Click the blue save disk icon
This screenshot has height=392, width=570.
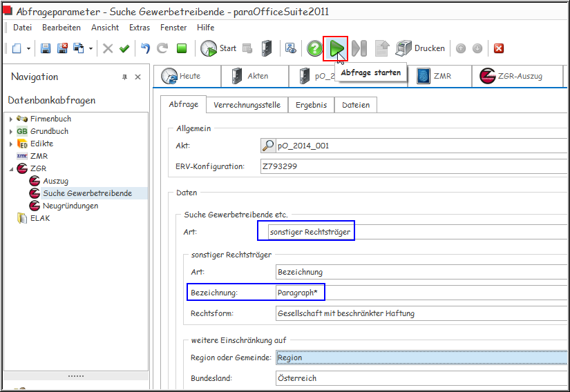[46, 48]
